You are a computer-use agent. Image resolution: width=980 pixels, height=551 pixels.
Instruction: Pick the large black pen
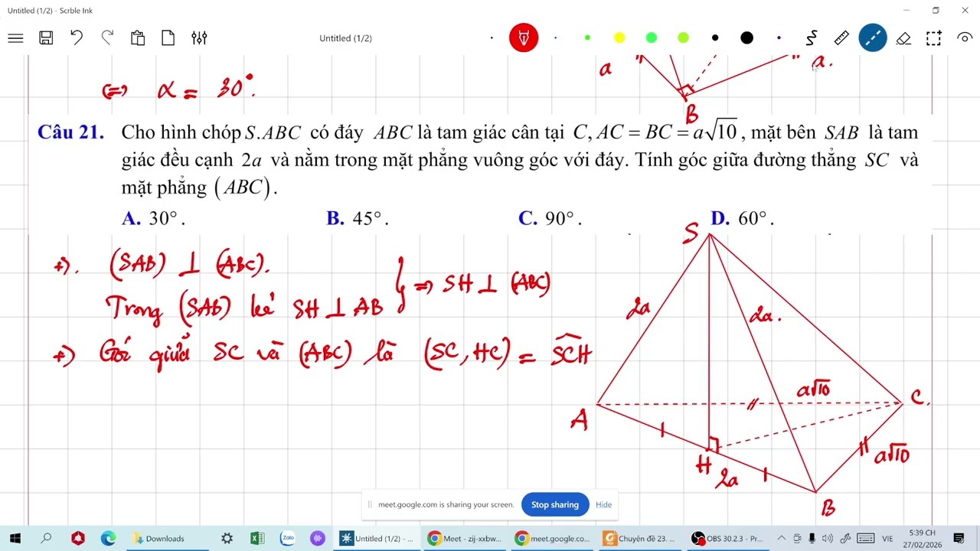point(747,38)
